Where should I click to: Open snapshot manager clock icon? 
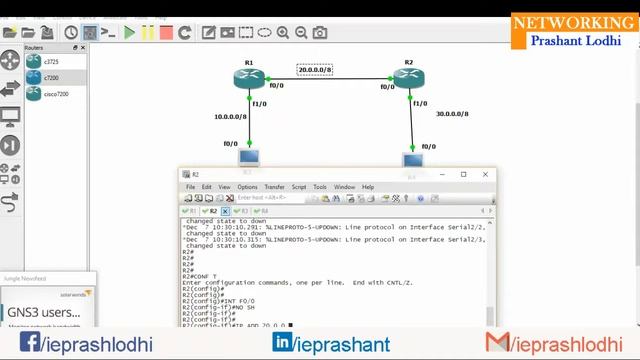click(71, 33)
